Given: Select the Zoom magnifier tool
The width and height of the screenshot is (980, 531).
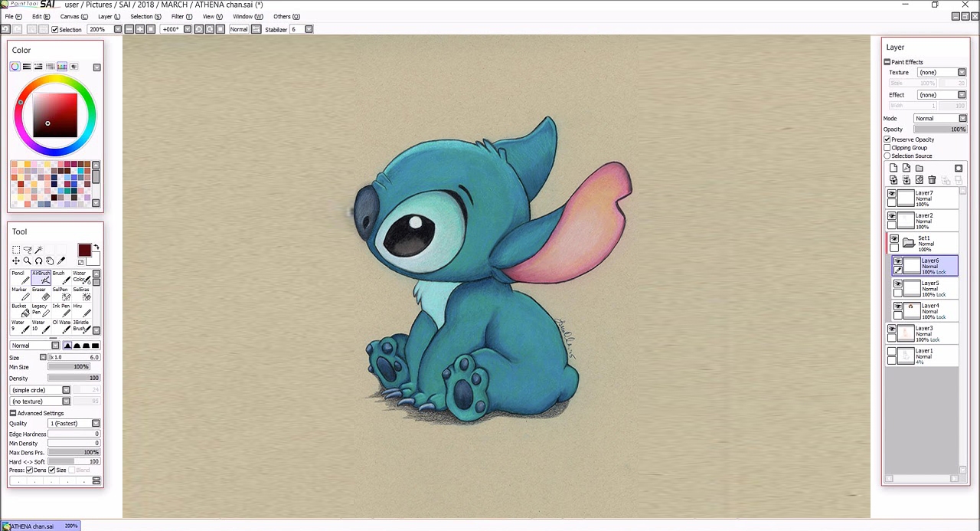Looking at the screenshot, I should 27,261.
